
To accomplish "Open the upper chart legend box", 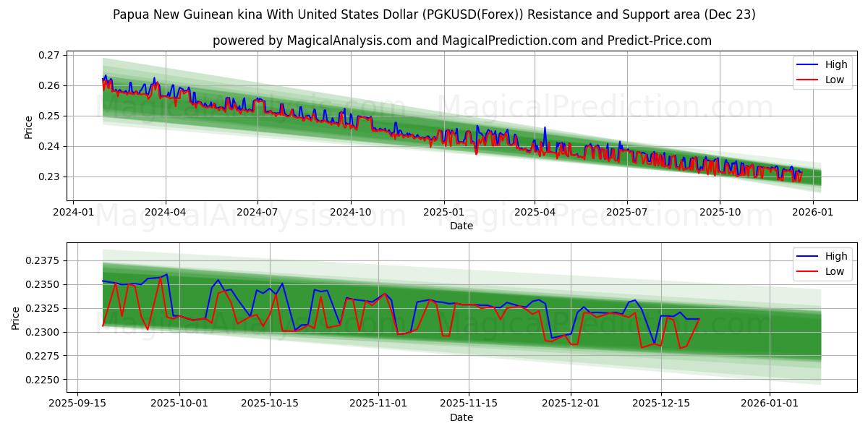I will (821, 71).
